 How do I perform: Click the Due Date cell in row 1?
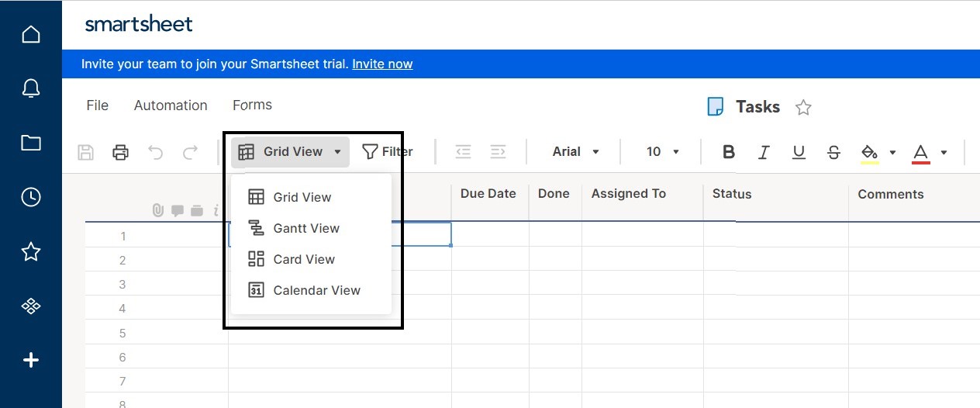(490, 235)
